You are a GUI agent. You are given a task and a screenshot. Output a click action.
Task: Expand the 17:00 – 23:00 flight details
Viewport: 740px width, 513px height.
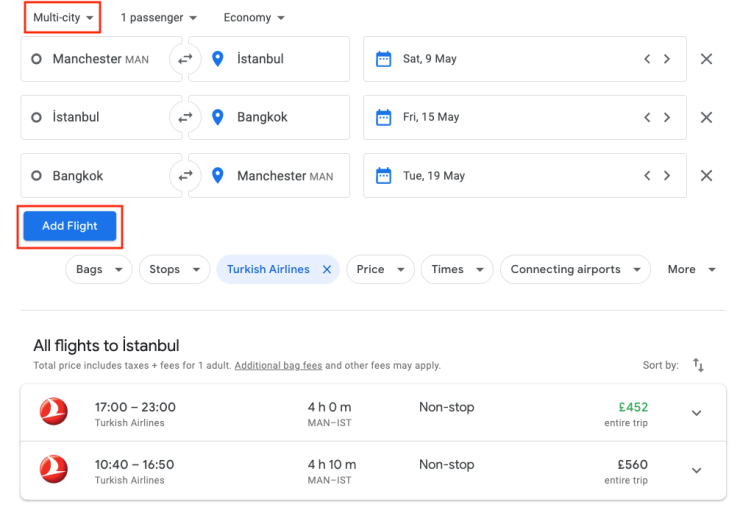[697, 413]
